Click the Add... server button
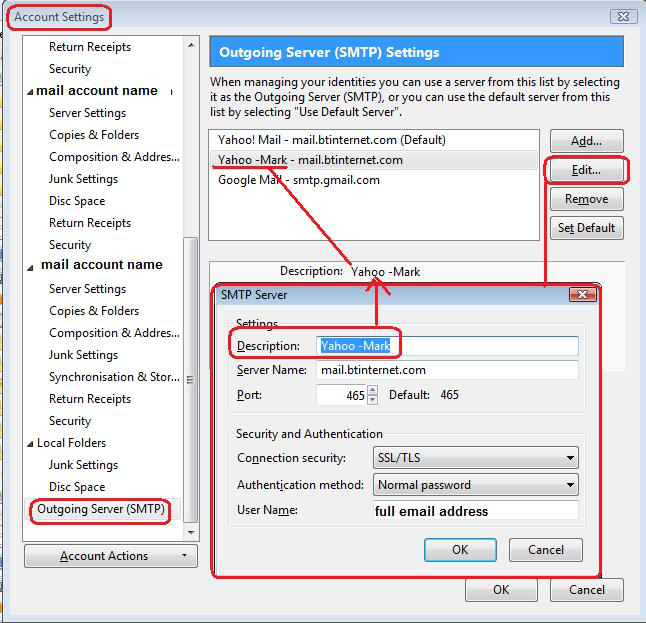 586,141
